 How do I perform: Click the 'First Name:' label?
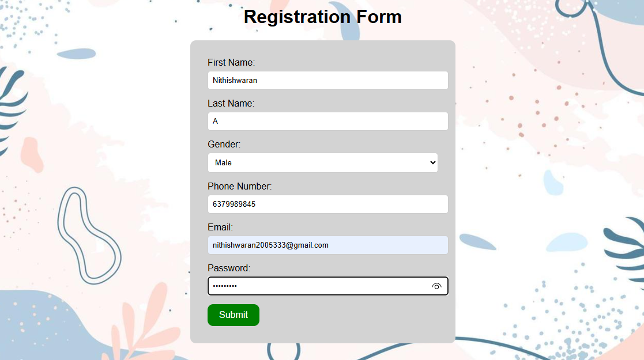click(231, 62)
